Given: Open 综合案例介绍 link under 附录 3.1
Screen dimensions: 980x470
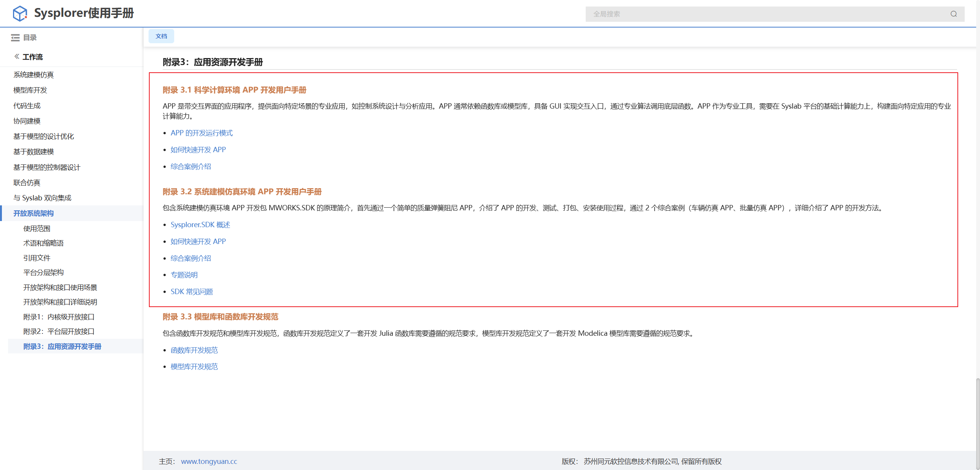Looking at the screenshot, I should [191, 167].
